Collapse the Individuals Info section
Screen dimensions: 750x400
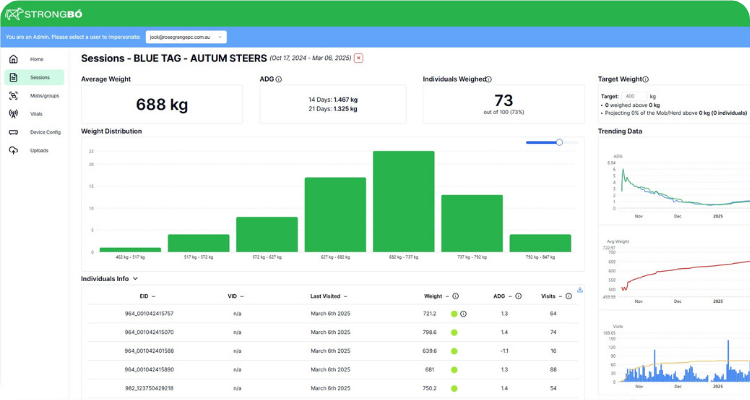135,279
